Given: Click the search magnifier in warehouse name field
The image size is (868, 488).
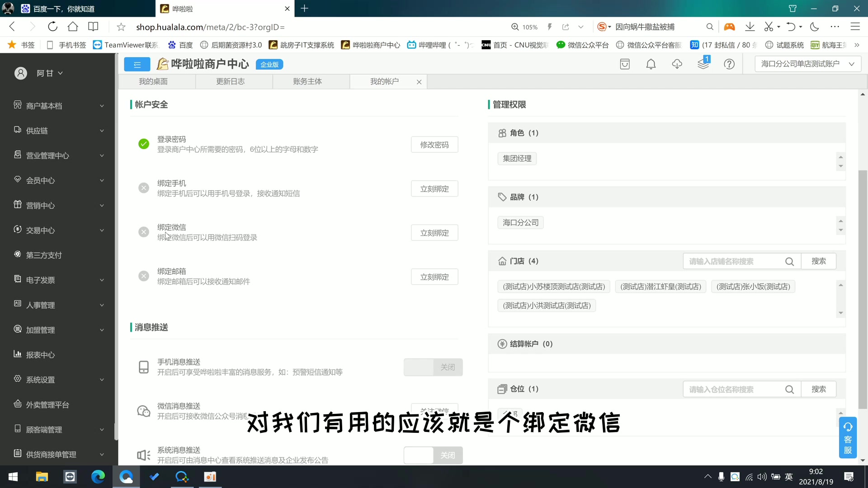Looking at the screenshot, I should click(x=789, y=389).
